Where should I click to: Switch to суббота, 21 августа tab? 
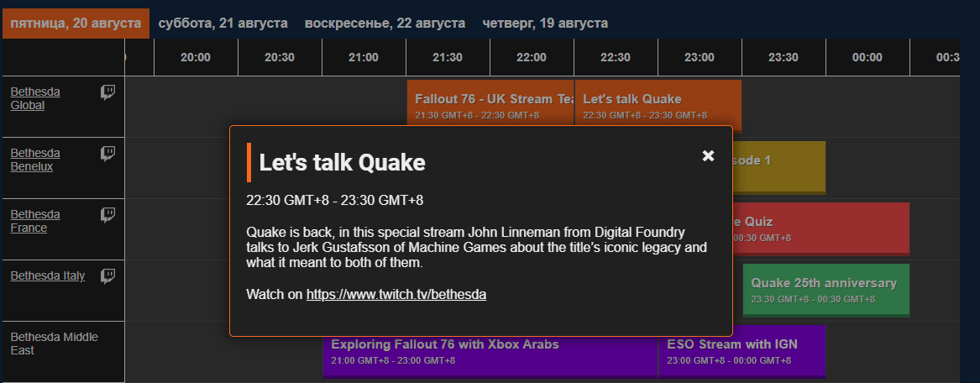(223, 24)
